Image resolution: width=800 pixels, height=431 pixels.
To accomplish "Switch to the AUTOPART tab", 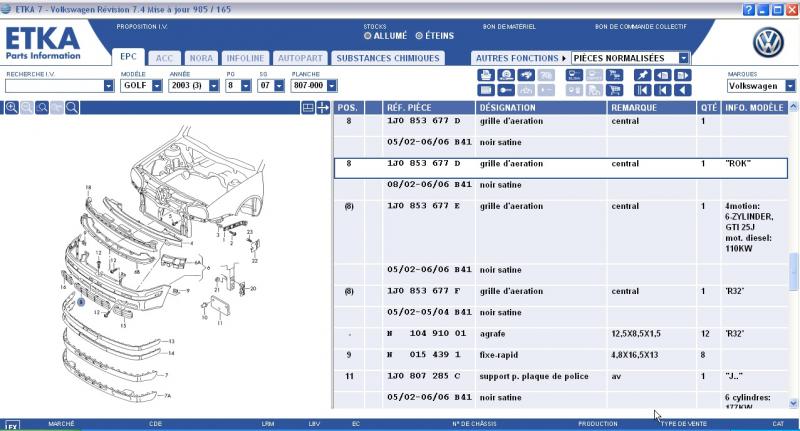I will (300, 58).
